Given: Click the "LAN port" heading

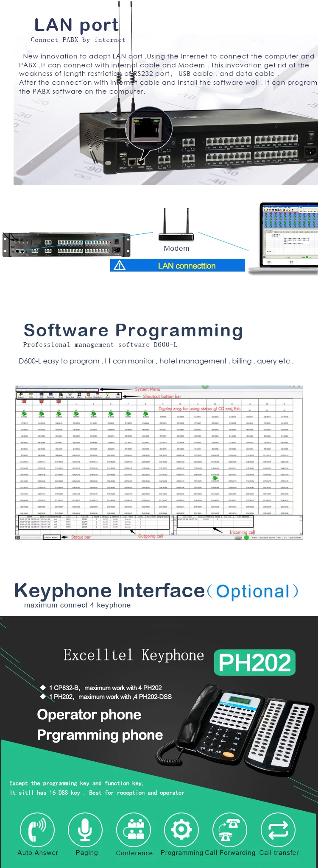Looking at the screenshot, I should pyautogui.click(x=76, y=25).
